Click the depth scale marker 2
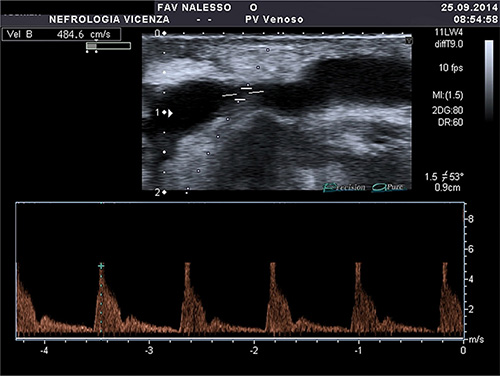The width and height of the screenshot is (500, 376). pyautogui.click(x=157, y=192)
